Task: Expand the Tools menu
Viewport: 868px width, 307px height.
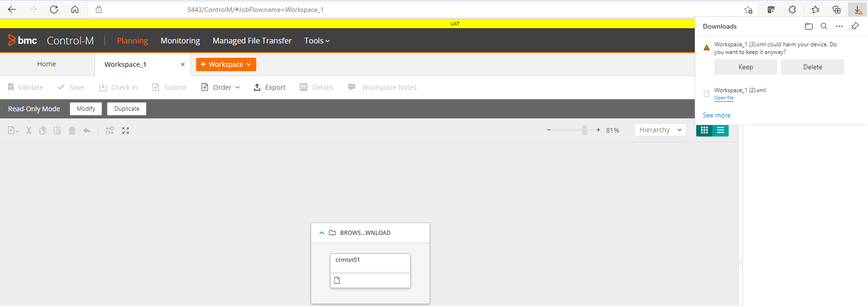Action: [x=317, y=41]
